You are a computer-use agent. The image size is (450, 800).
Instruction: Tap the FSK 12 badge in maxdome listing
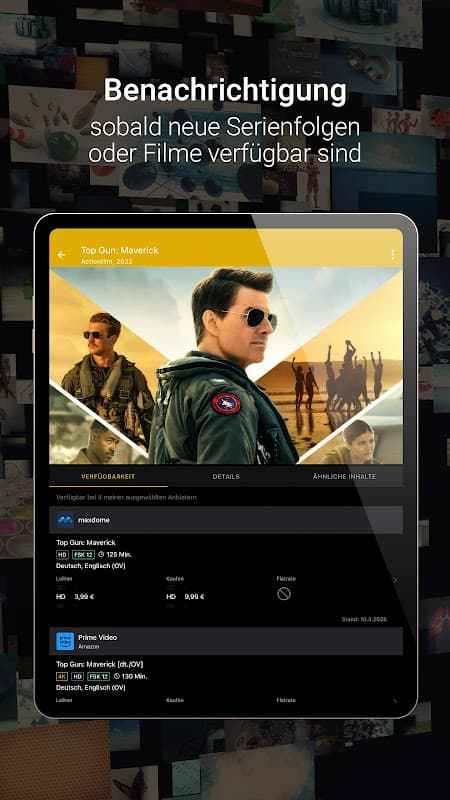83,555
